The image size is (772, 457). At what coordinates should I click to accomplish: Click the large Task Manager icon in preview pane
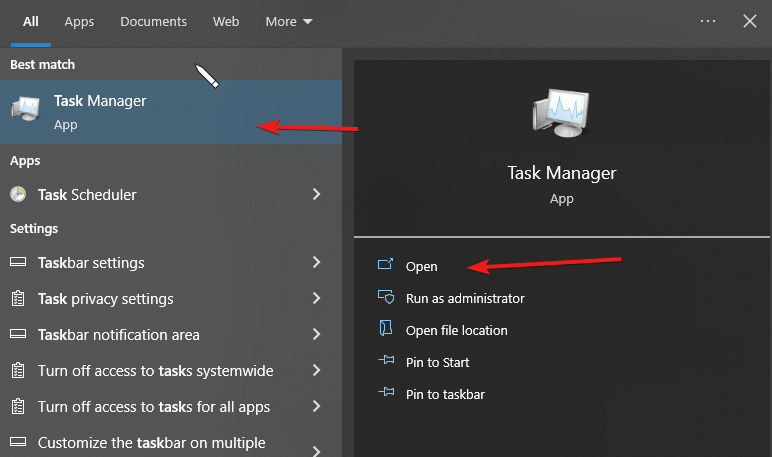click(x=561, y=113)
